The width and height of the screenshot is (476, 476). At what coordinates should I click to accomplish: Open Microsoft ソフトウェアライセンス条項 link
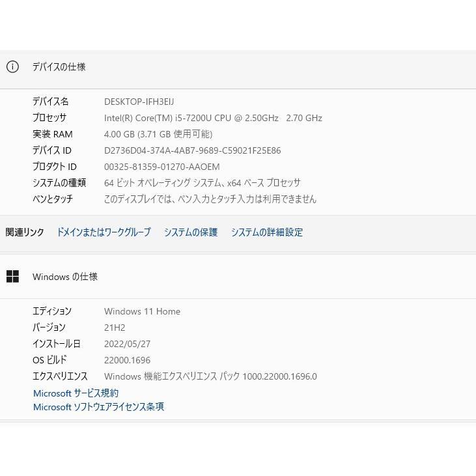tap(99, 407)
